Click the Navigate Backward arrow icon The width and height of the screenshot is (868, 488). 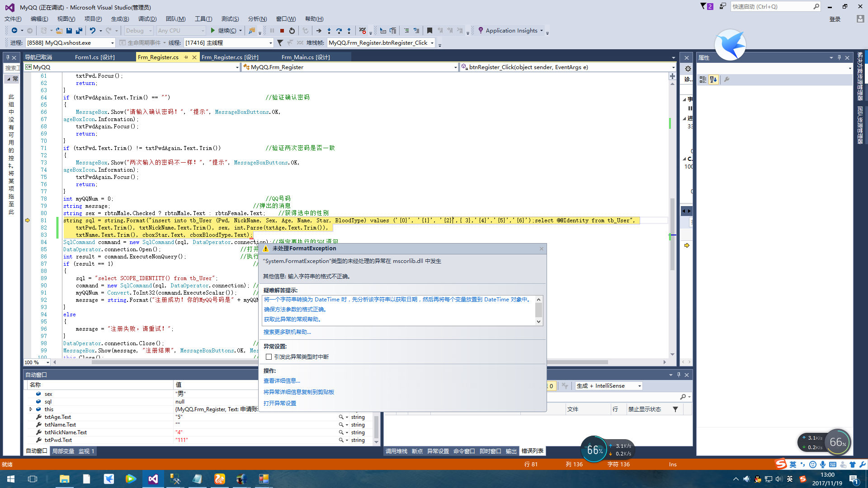[x=14, y=30]
